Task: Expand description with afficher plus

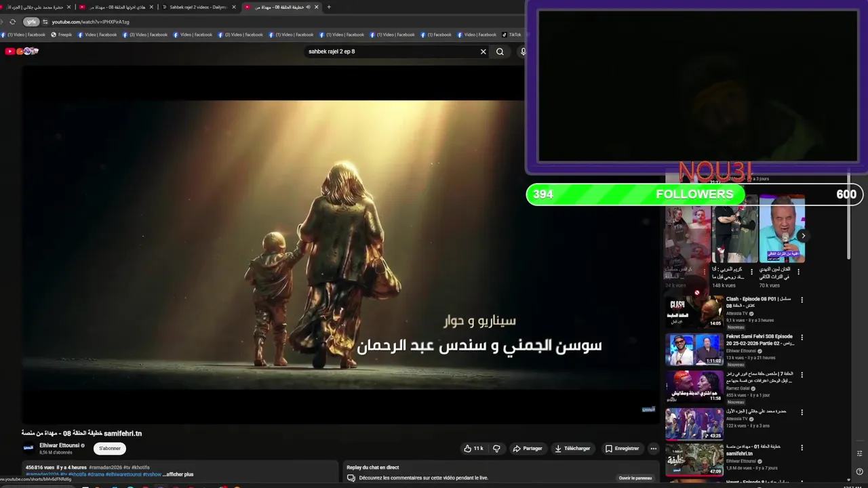Action: tap(178, 474)
